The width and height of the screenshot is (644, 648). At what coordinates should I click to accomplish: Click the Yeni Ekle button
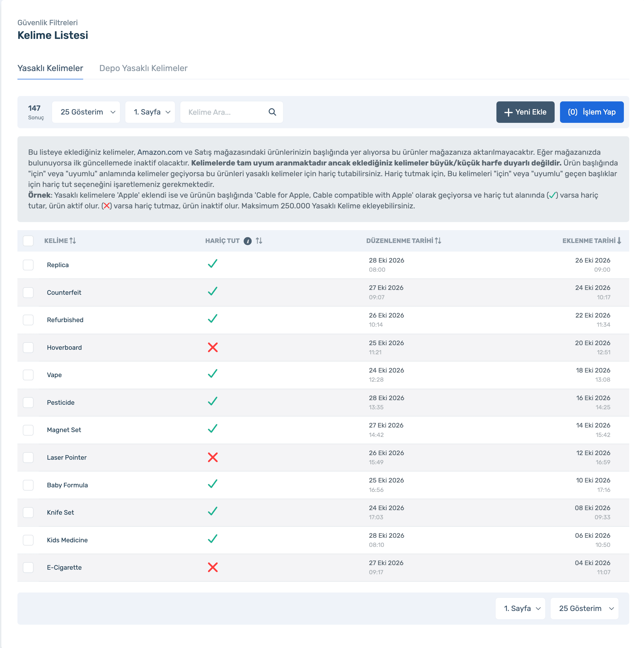[525, 112]
